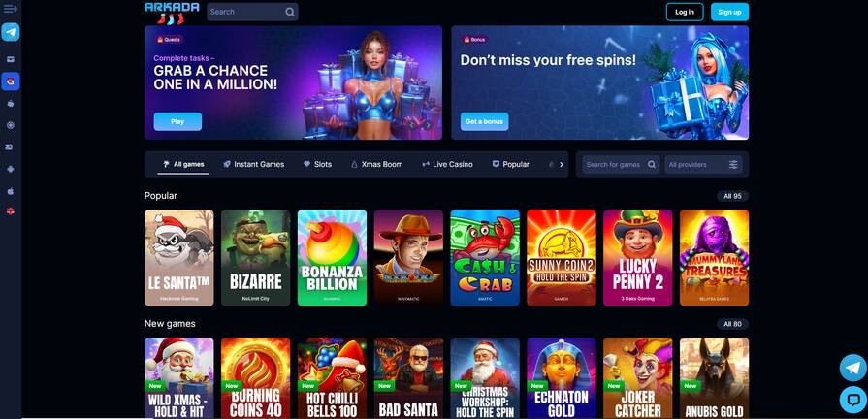
Task: Click the Log in button
Action: point(685,12)
